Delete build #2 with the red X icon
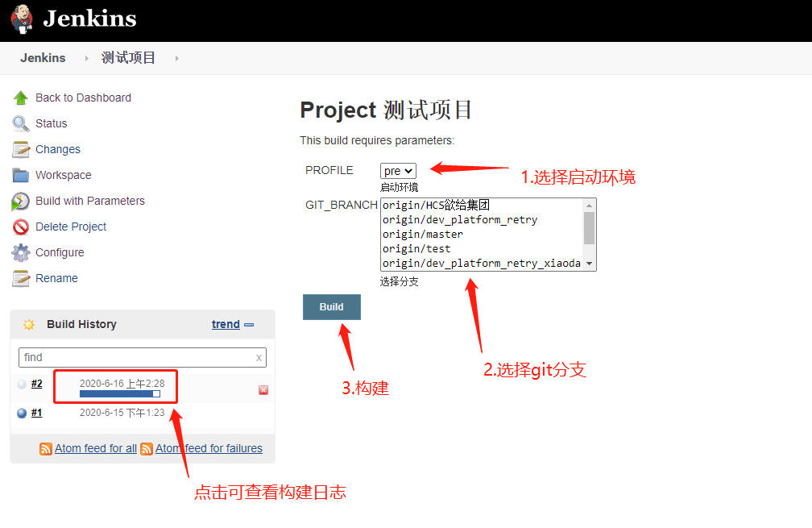This screenshot has width=812, height=528. point(263,389)
